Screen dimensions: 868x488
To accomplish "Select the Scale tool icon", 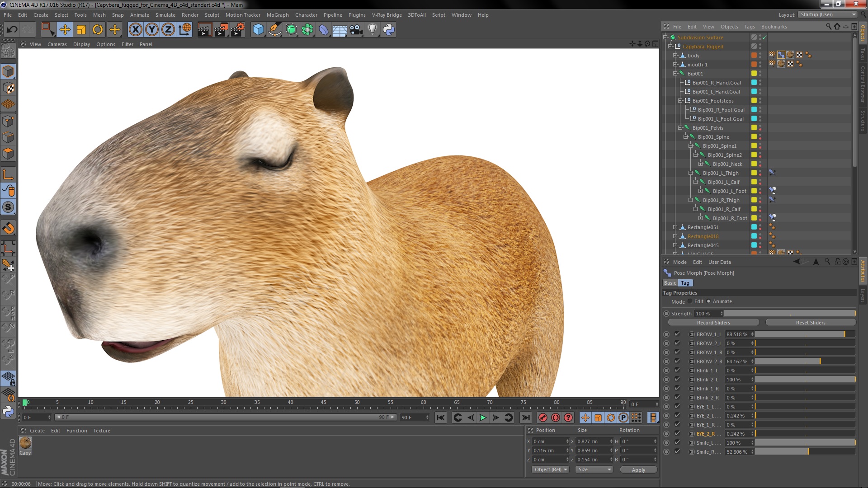I will pos(82,28).
